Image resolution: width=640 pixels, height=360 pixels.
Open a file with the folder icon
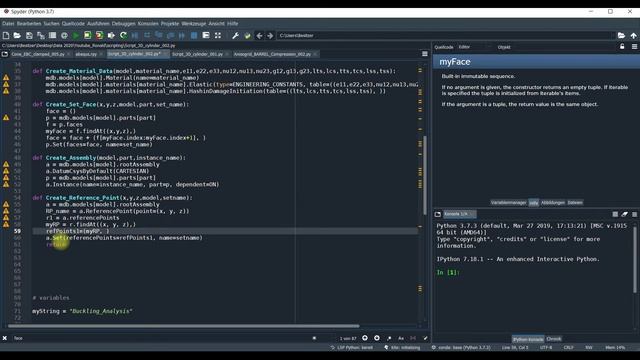click(17, 36)
